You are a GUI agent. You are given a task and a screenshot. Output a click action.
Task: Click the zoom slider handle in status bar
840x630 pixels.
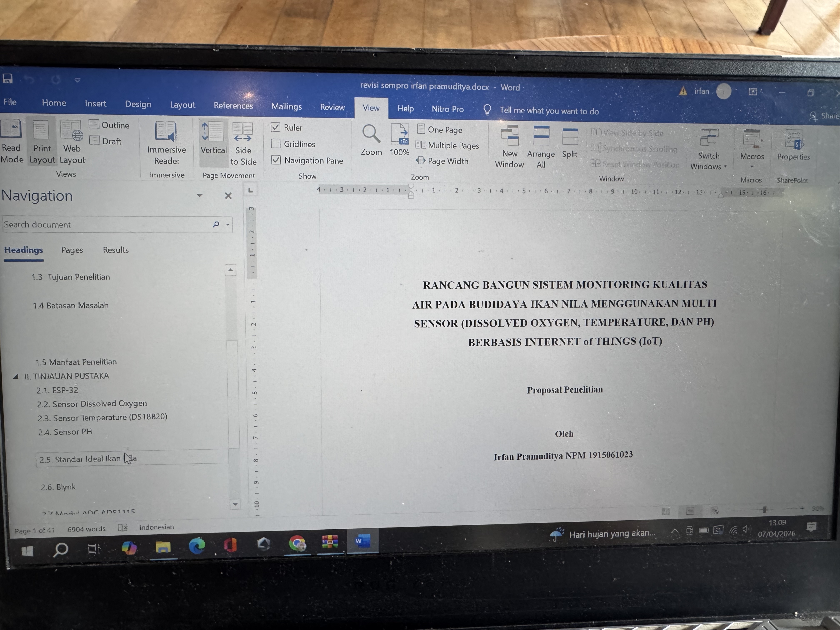[764, 509]
